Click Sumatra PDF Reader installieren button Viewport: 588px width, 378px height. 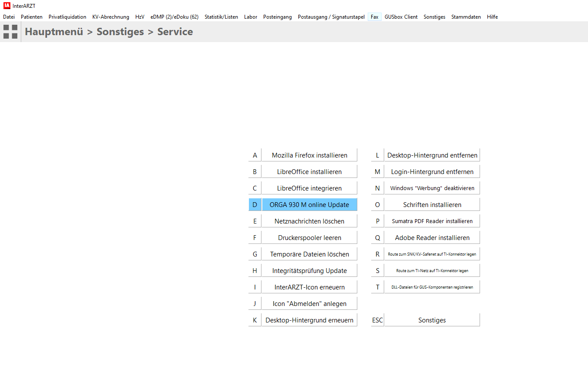coord(432,221)
